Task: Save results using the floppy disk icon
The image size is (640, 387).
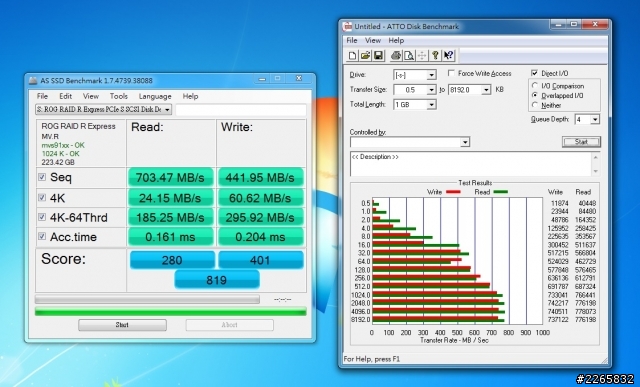Action: 378,56
